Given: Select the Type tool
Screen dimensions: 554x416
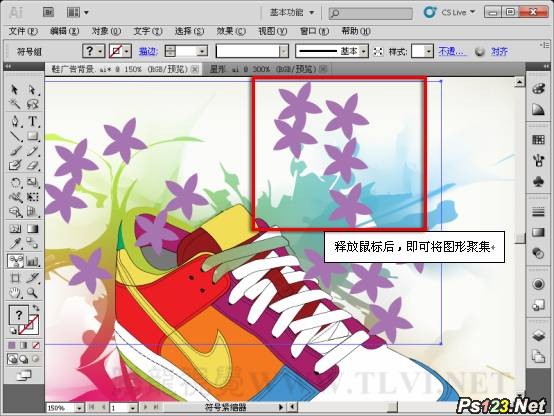Looking at the screenshot, I should [x=32, y=121].
